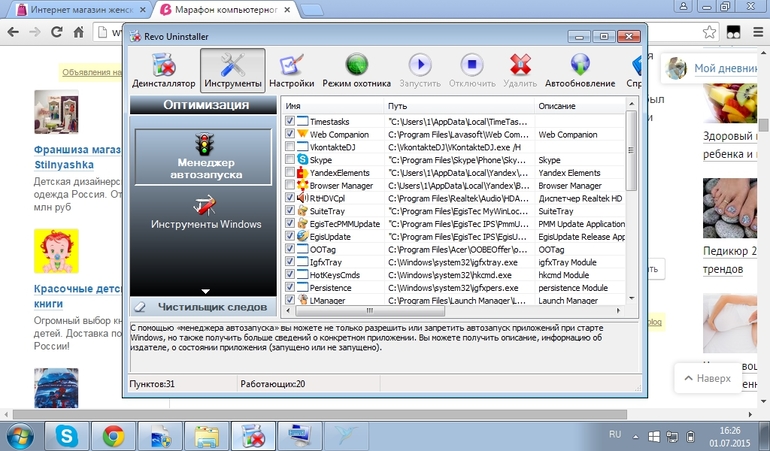Switch input language RU in tray
The width and height of the screenshot is (770, 451).
[x=615, y=434]
